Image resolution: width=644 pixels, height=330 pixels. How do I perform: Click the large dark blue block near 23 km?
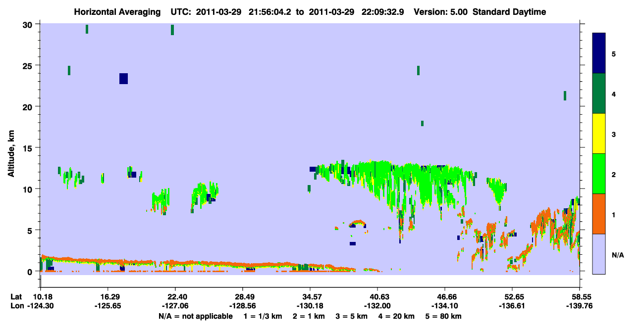[x=124, y=79]
